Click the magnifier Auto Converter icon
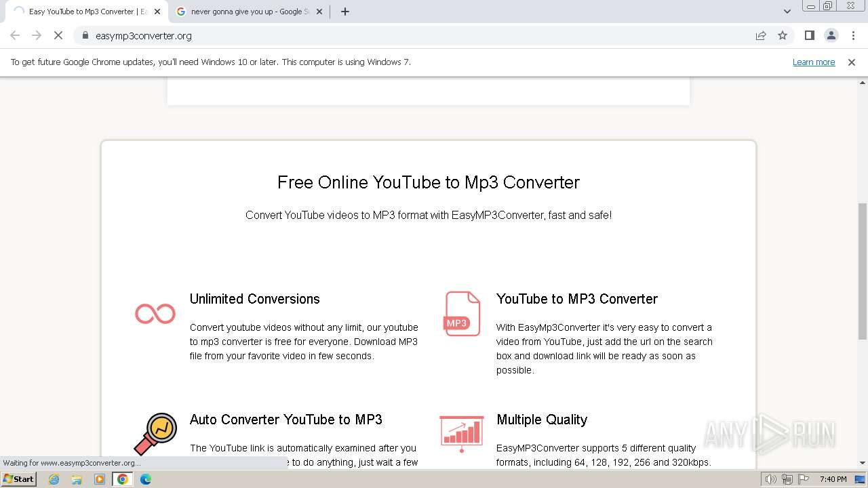 click(155, 434)
